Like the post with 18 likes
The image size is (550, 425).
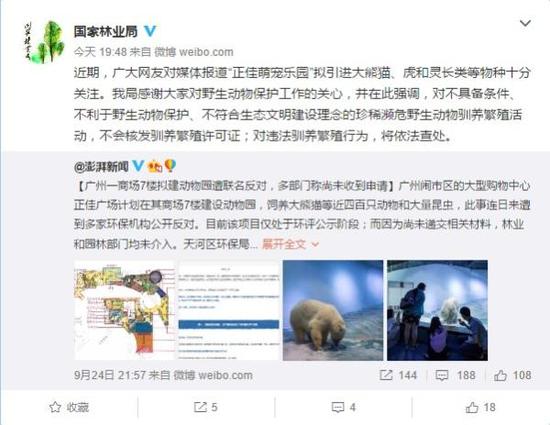(481, 407)
